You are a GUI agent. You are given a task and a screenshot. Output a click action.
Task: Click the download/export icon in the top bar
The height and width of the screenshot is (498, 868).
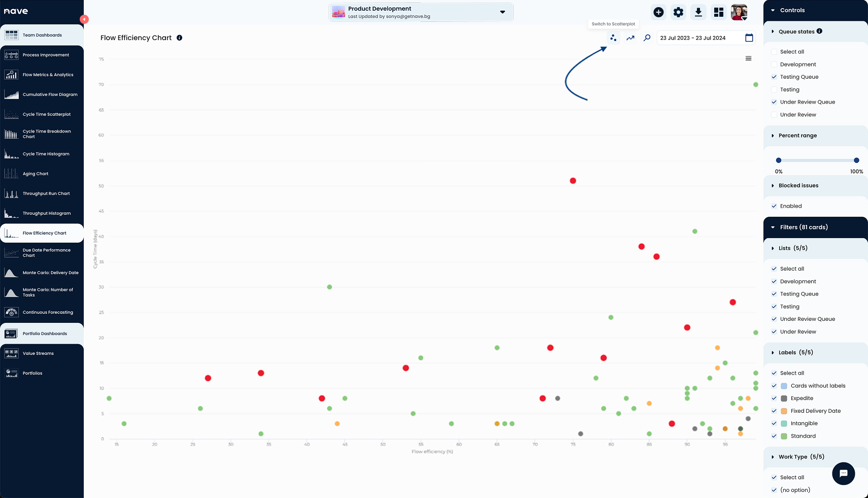pyautogui.click(x=698, y=12)
